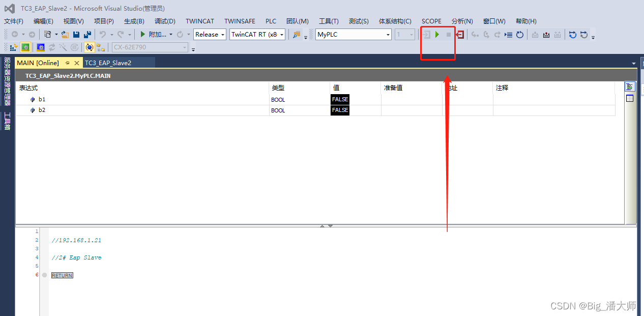Open the PLC menu
Image resolution: width=644 pixels, height=316 pixels.
click(271, 21)
